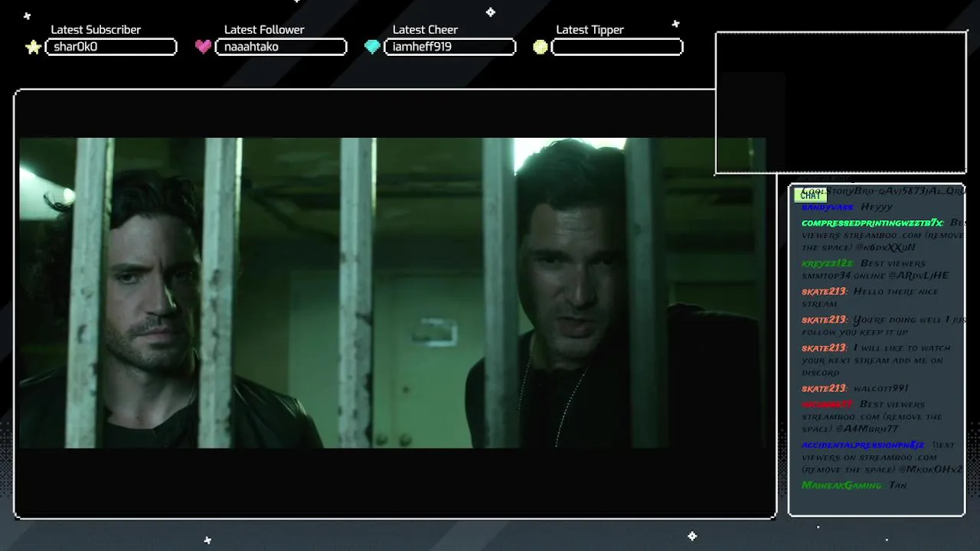Click skate213 beside "Hello there nice stream"
Image resolution: width=980 pixels, height=551 pixels.
[x=825, y=292]
